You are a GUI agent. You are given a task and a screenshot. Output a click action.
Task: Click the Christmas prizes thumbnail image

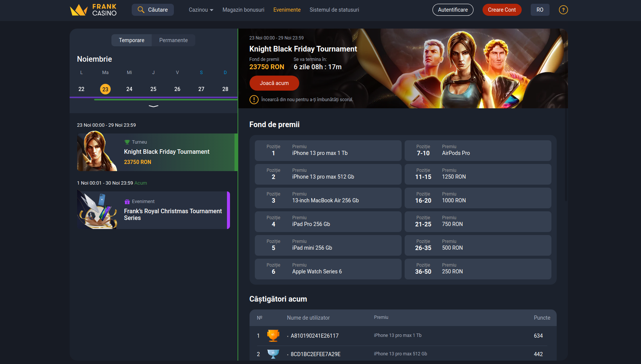97,209
